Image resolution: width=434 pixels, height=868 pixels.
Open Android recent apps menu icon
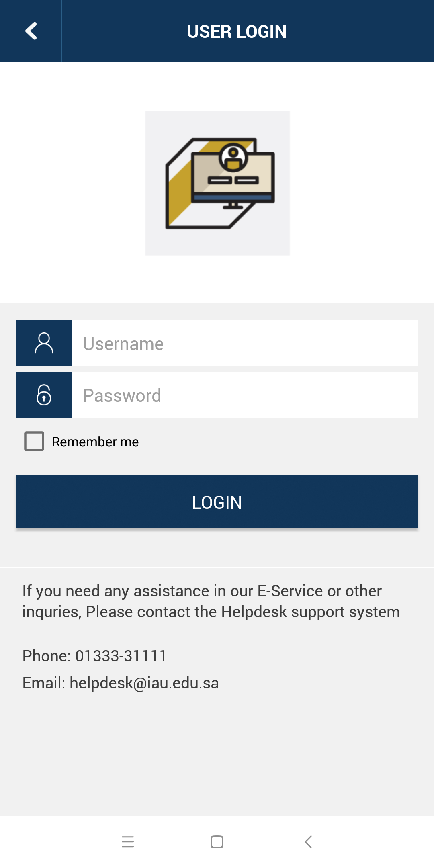click(x=128, y=841)
